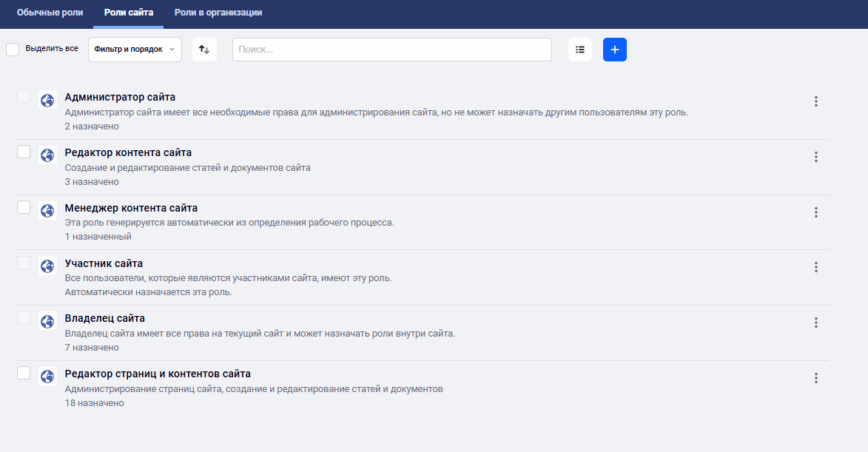Switch to Роли в организации tab

pos(218,12)
